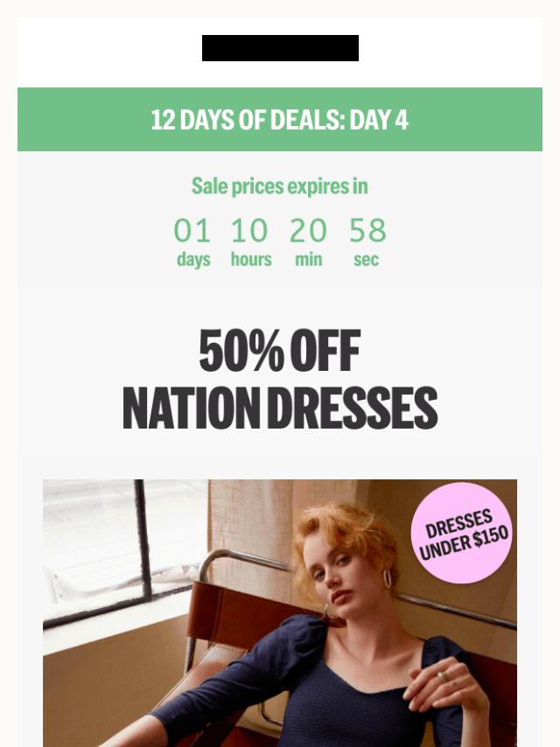Click the 'sec' countdown label
The width and height of the screenshot is (560, 747).
(x=366, y=260)
